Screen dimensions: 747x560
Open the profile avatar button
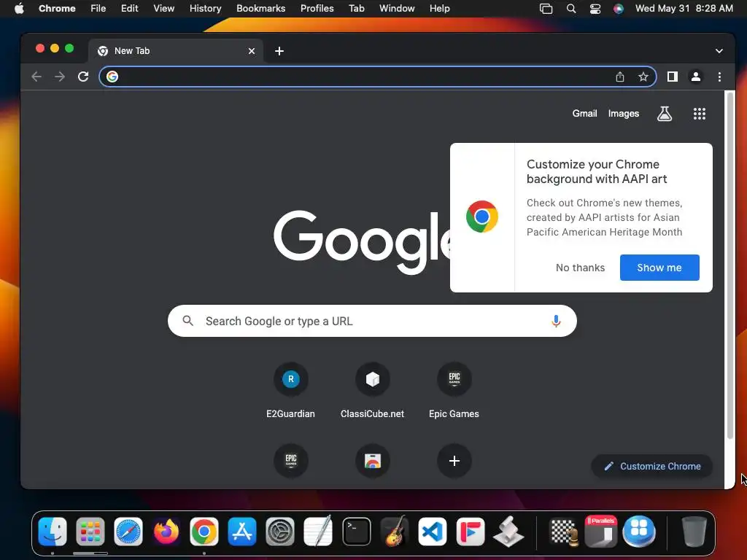click(x=695, y=77)
